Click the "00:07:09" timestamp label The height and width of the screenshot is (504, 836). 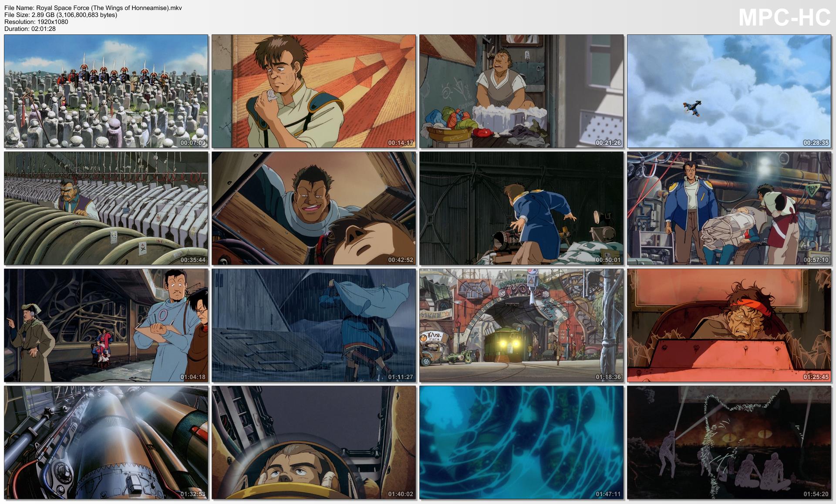point(193,143)
